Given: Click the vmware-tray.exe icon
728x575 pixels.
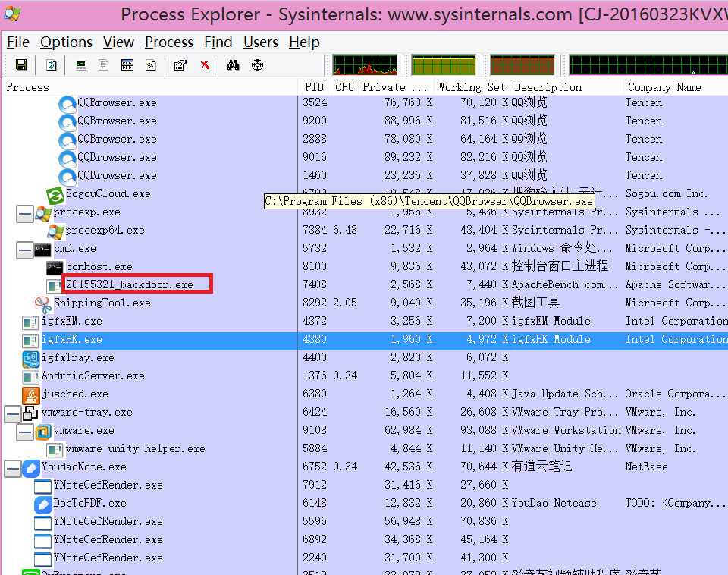Looking at the screenshot, I should pos(30,413).
